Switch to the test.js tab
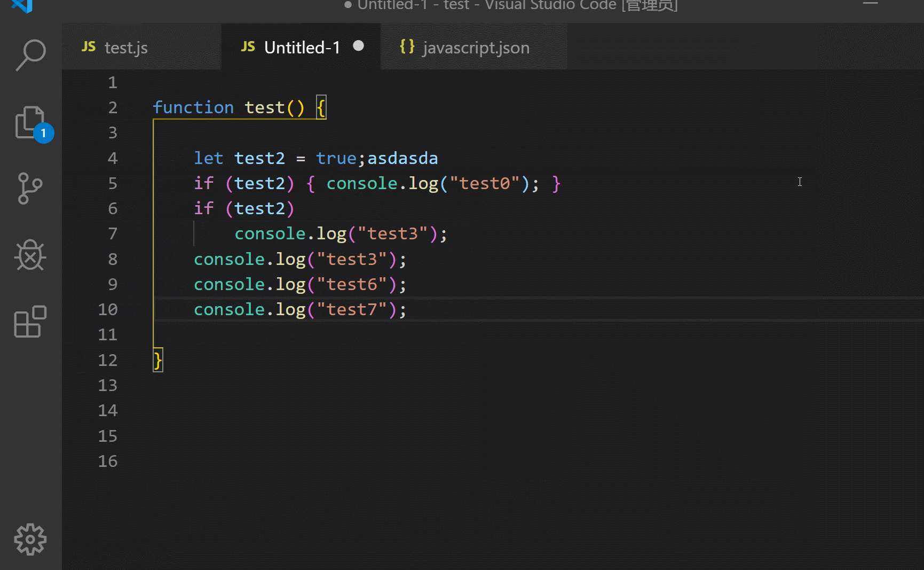Screen dimensions: 924x570 coord(126,48)
